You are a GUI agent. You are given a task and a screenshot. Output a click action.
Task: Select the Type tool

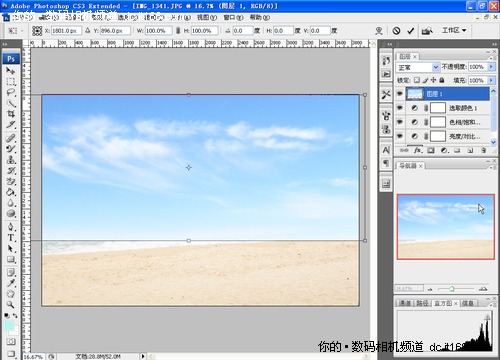click(10, 238)
